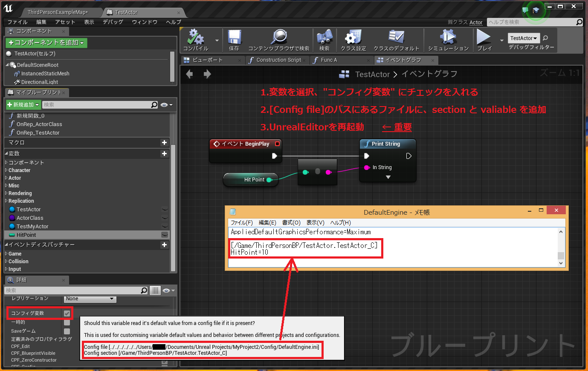Click the Print String node's development-only expand arrow
Screen dimensions: 588x371
(388, 177)
